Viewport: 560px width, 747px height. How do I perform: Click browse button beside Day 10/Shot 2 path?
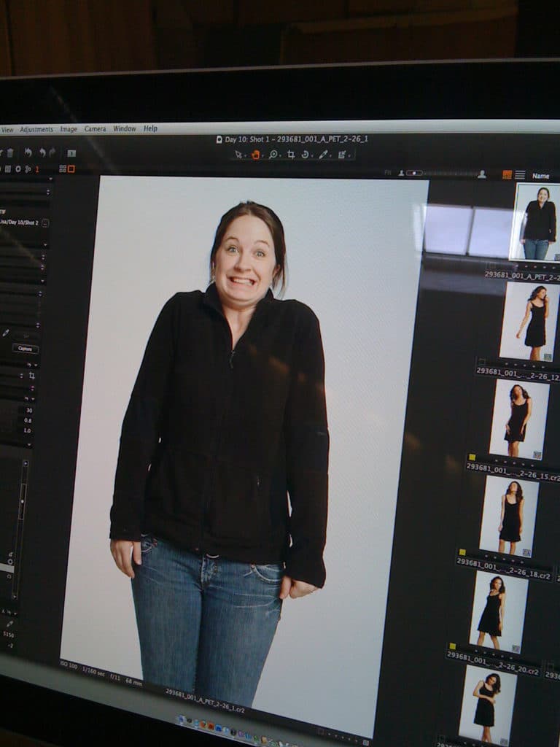pos(45,222)
